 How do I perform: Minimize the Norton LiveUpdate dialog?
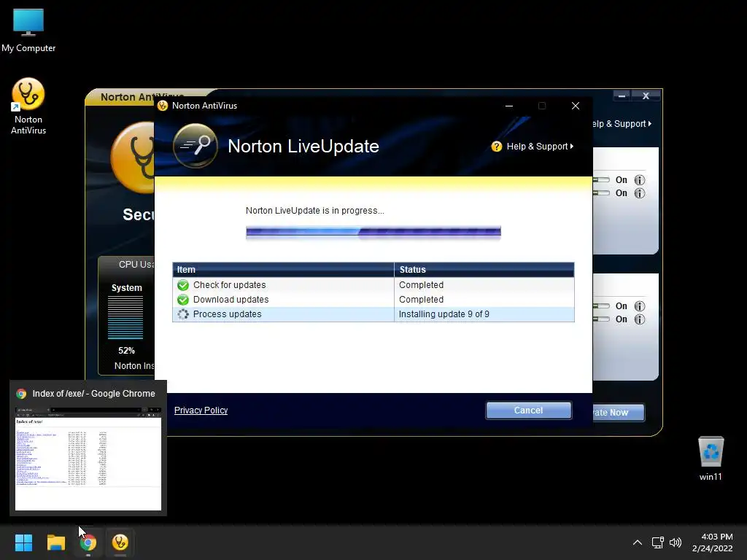508,106
